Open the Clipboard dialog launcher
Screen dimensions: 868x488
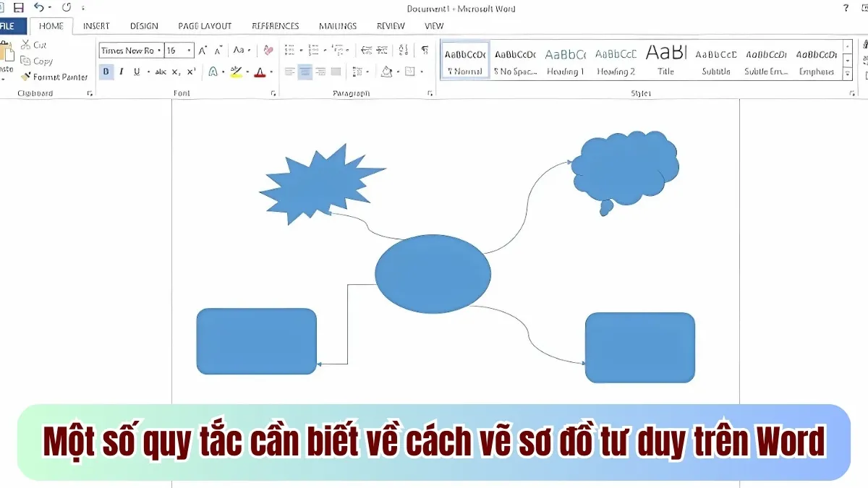pos(90,94)
